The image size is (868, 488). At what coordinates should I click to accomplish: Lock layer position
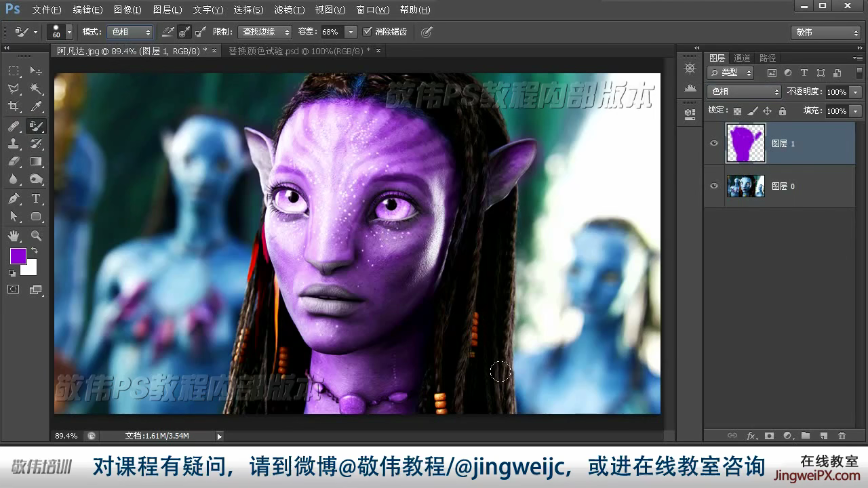(767, 111)
